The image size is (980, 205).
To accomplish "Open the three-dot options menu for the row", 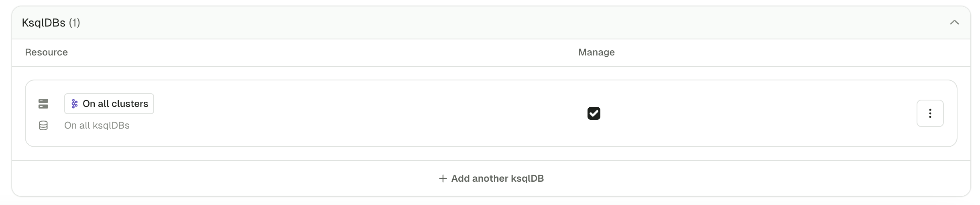I will click(930, 113).
